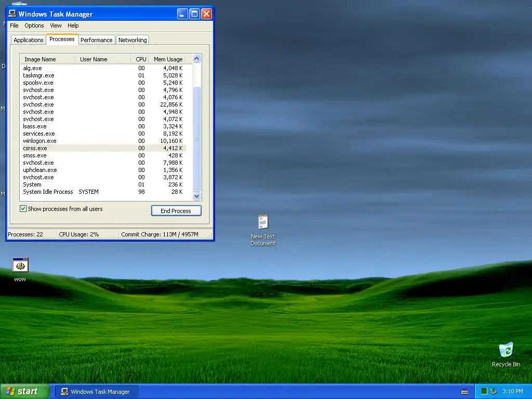The width and height of the screenshot is (532, 399).
Task: Select svchost.exe using 3,872 K
Action: coord(103,178)
